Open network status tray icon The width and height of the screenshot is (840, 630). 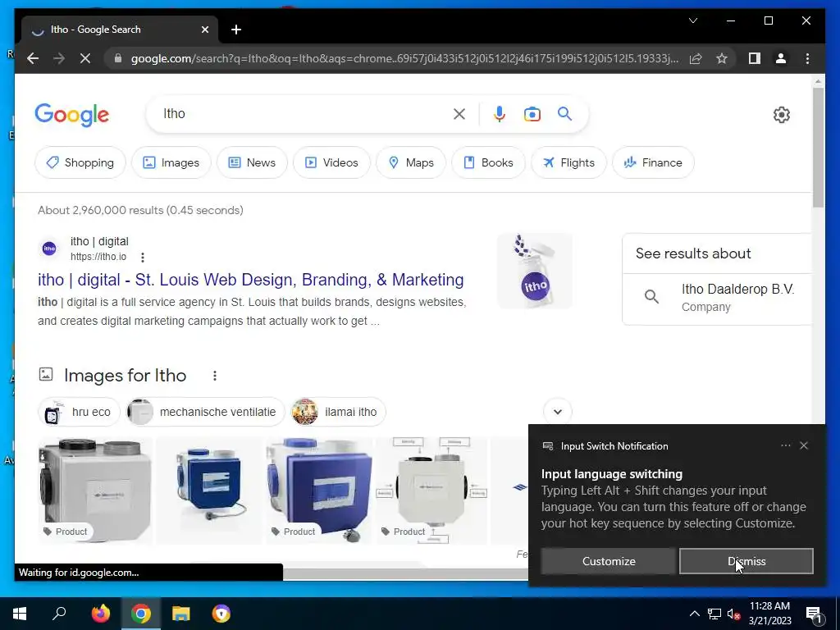pyautogui.click(x=714, y=614)
